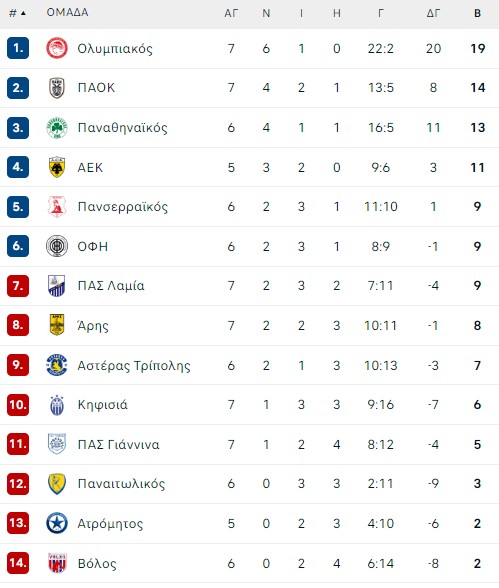The image size is (499, 588).
Task: Click the Βόλος red striped crest
Action: [57, 562]
